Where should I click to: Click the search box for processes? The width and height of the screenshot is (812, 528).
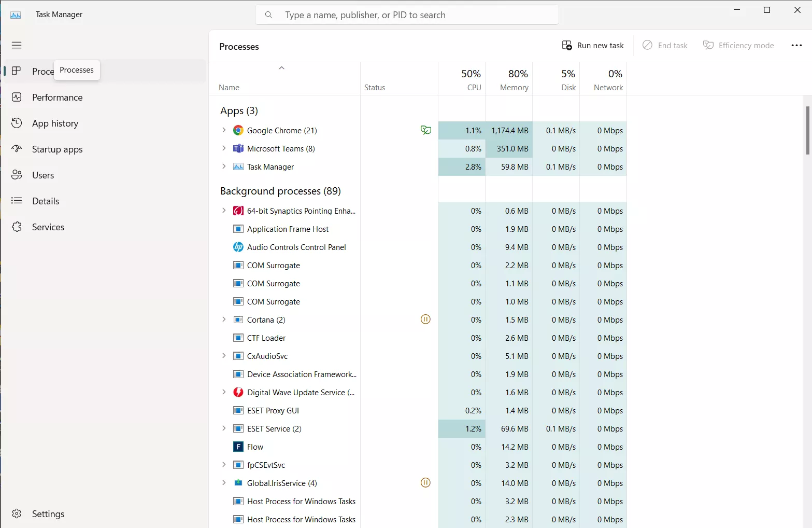point(407,15)
